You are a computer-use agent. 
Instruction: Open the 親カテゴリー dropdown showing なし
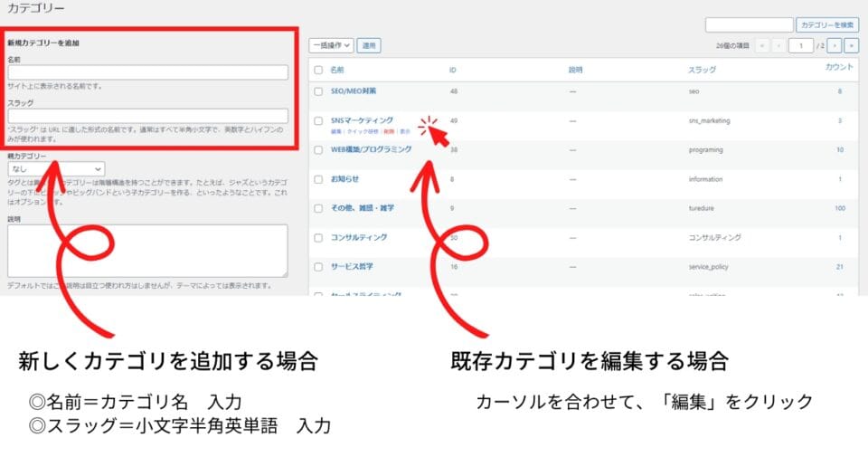(56, 169)
